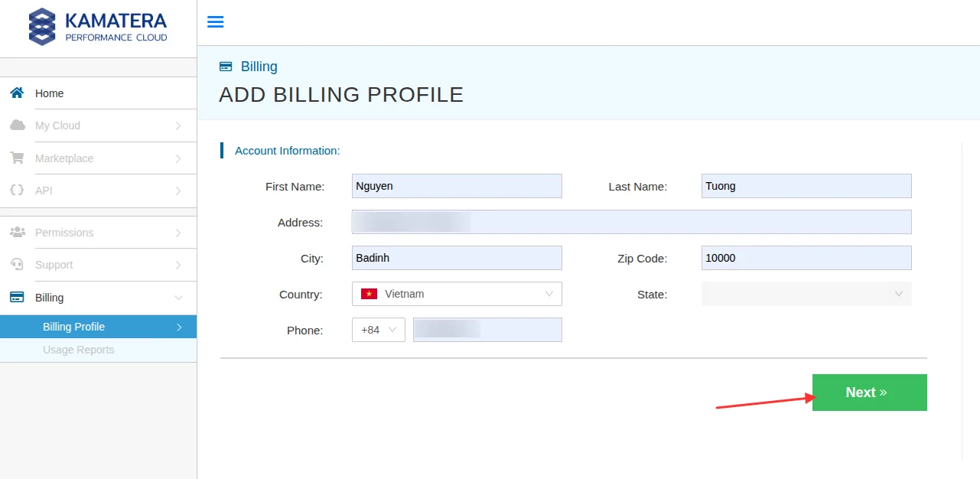Screen dimensions: 980x479
Task: Click the City field
Action: coord(457,258)
